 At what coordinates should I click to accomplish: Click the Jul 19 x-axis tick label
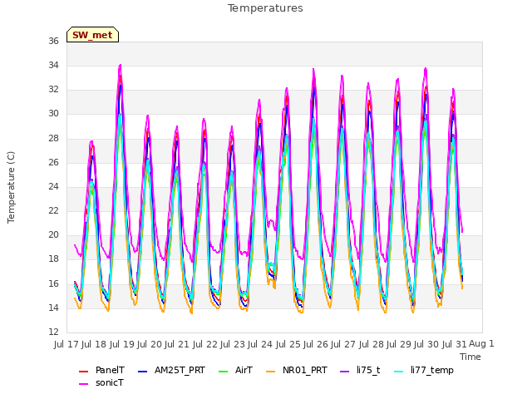[122, 344]
